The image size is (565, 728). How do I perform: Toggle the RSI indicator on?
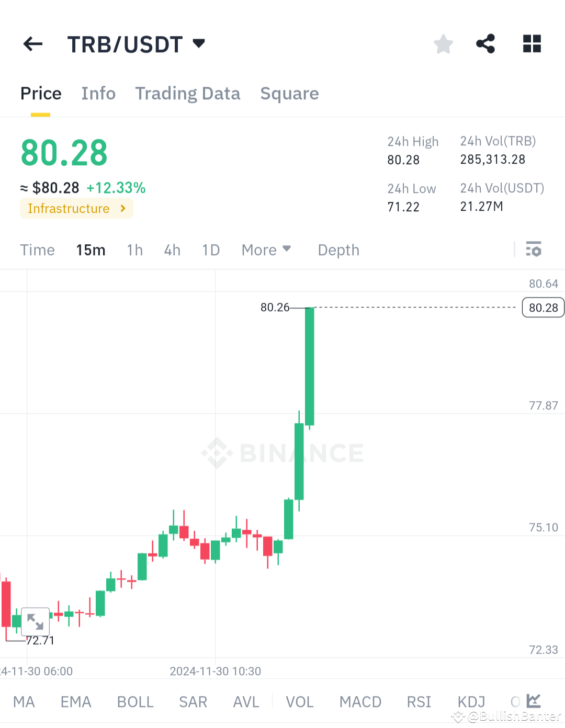point(419,702)
